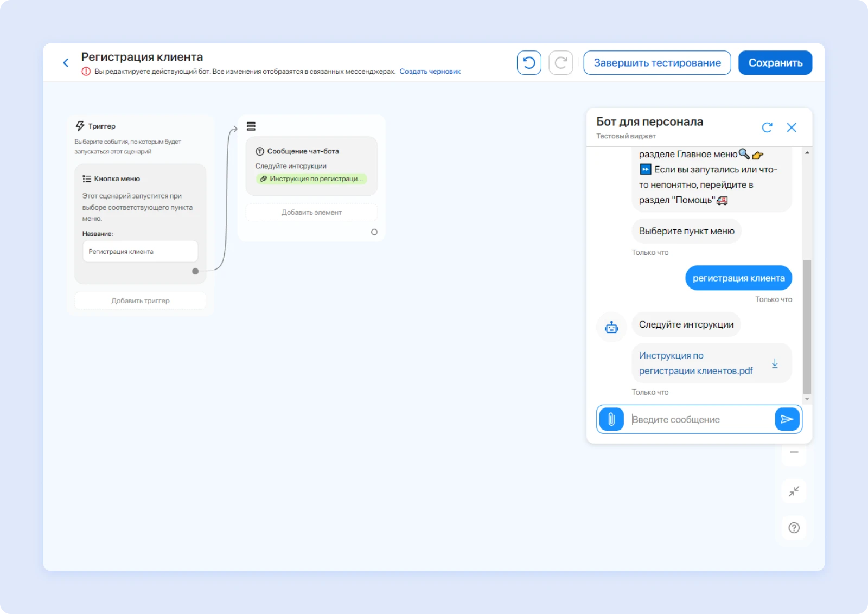Click the paperclip attachment icon in the message input
This screenshot has height=614, width=868.
click(x=611, y=419)
